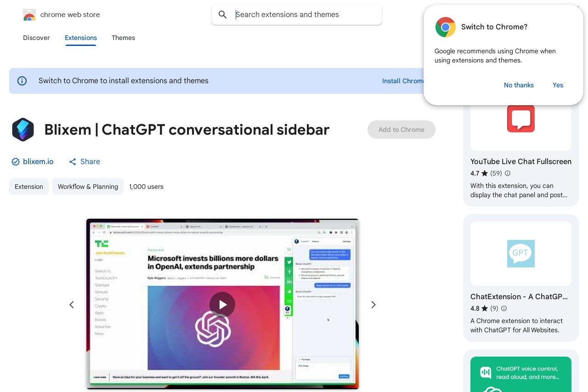Click the 'Switch to Chrome?' popup heading
The image size is (588, 392).
[494, 27]
